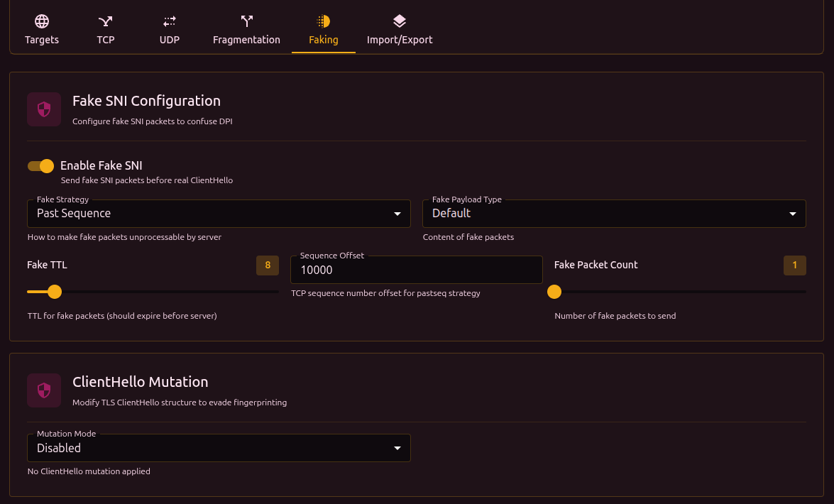Select the Import/Export tab label

pos(400,40)
